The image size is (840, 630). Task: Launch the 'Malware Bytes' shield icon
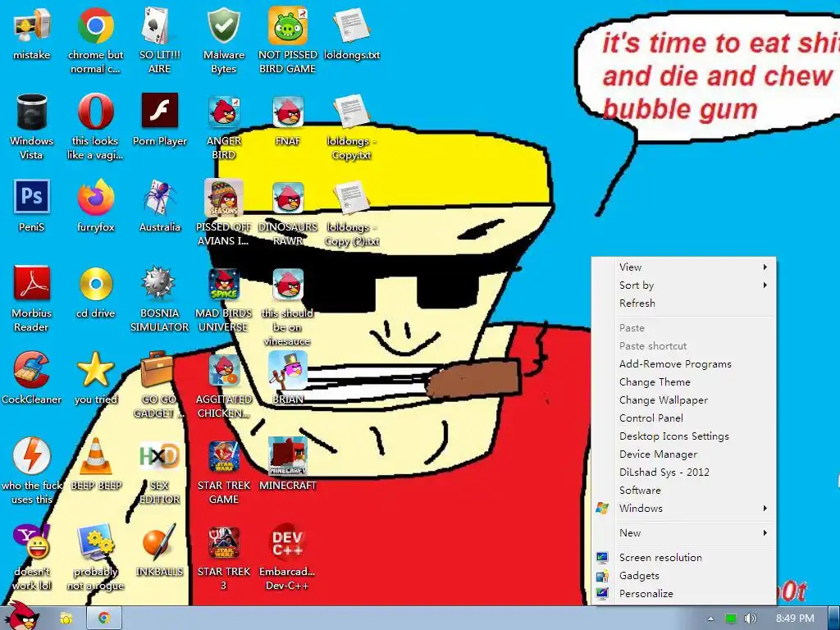pyautogui.click(x=223, y=25)
